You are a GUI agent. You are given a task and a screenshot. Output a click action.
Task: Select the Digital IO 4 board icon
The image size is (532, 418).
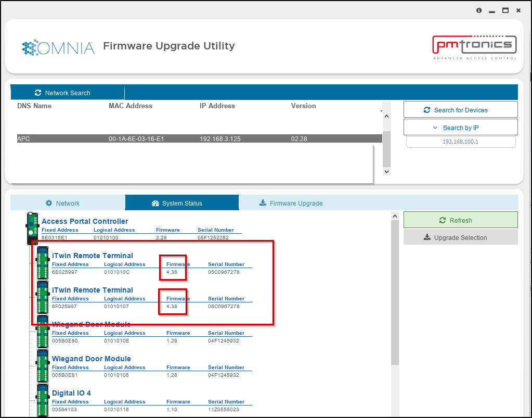pyautogui.click(x=43, y=400)
